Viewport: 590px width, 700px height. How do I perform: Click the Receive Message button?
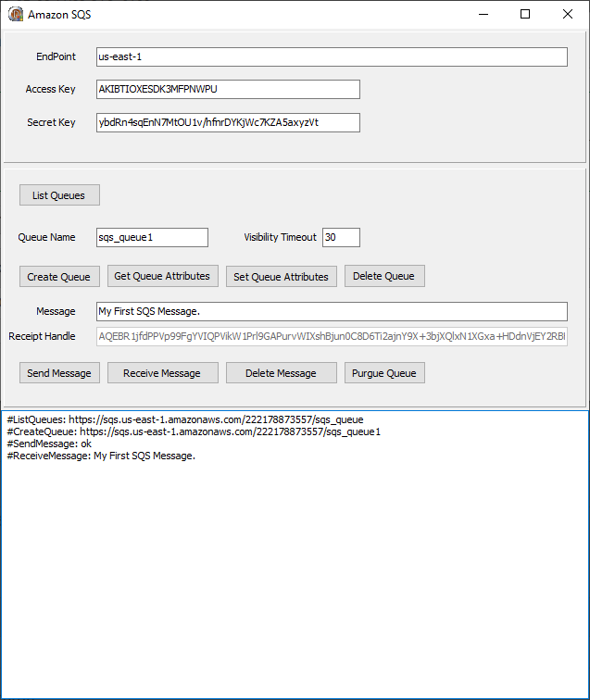163,373
